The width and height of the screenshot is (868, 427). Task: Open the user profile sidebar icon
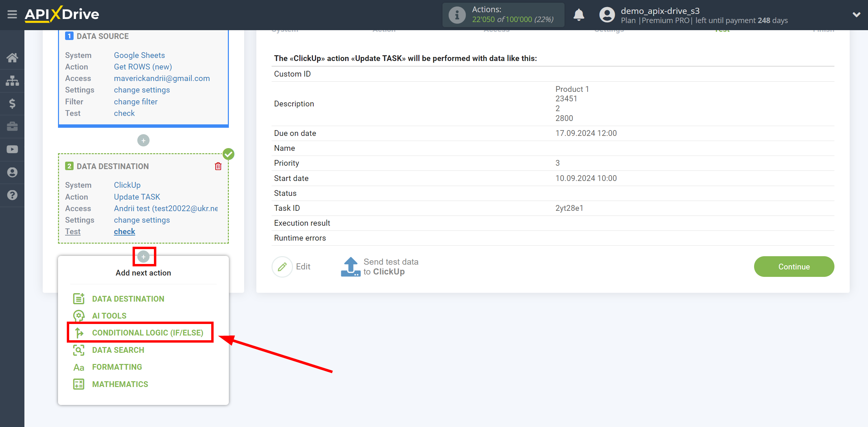click(x=12, y=172)
